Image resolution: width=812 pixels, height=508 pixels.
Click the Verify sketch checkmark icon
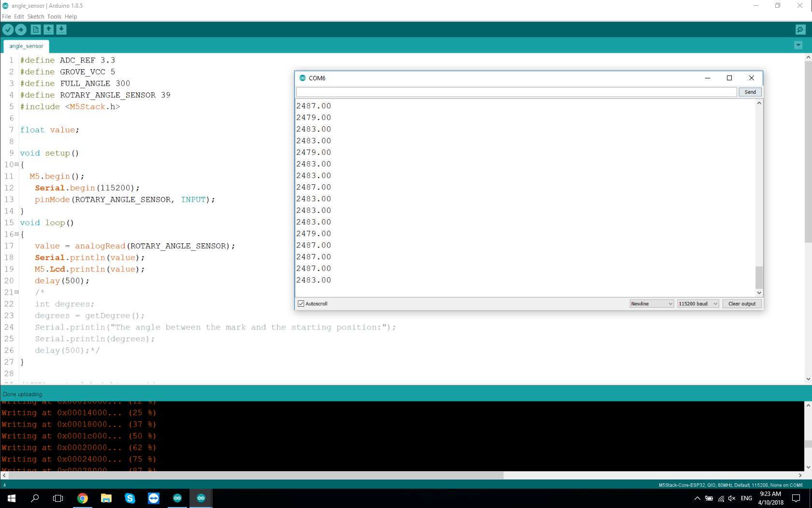(x=8, y=30)
